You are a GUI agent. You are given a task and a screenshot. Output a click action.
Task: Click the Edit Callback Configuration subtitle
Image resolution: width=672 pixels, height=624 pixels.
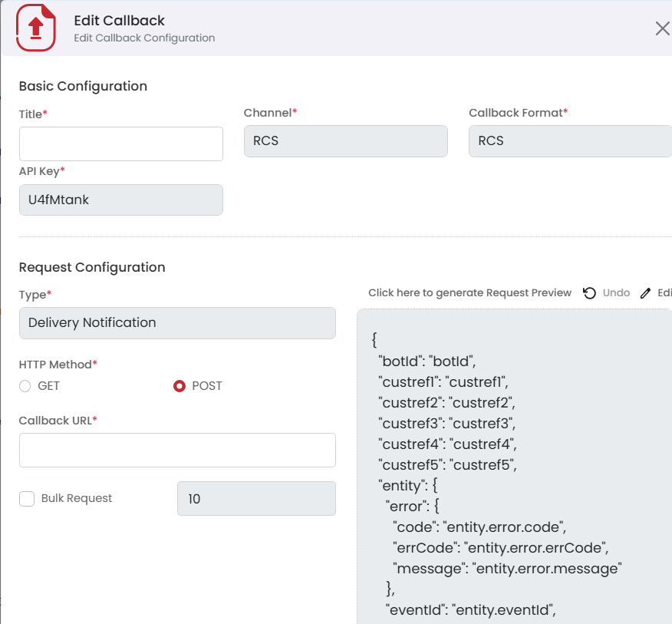click(144, 38)
